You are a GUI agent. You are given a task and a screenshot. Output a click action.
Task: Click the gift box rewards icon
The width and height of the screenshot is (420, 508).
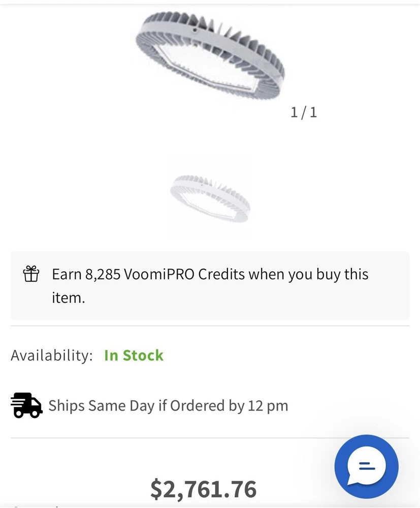click(31, 274)
